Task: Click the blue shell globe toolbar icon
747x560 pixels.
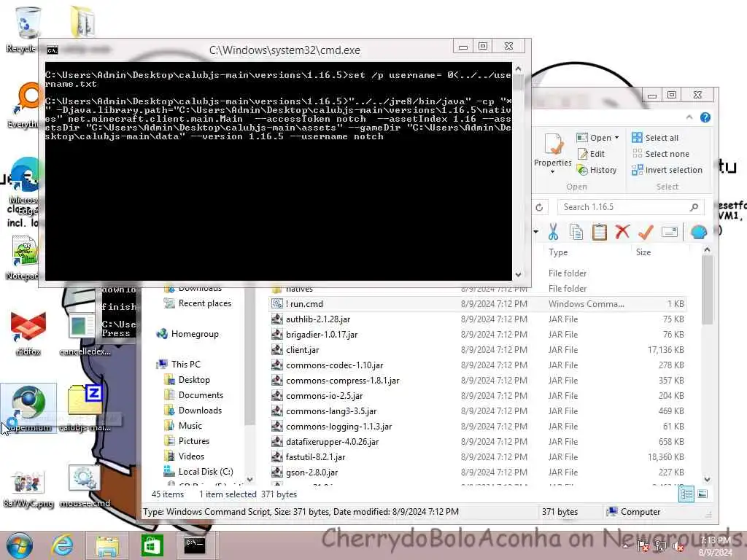Action: point(698,232)
